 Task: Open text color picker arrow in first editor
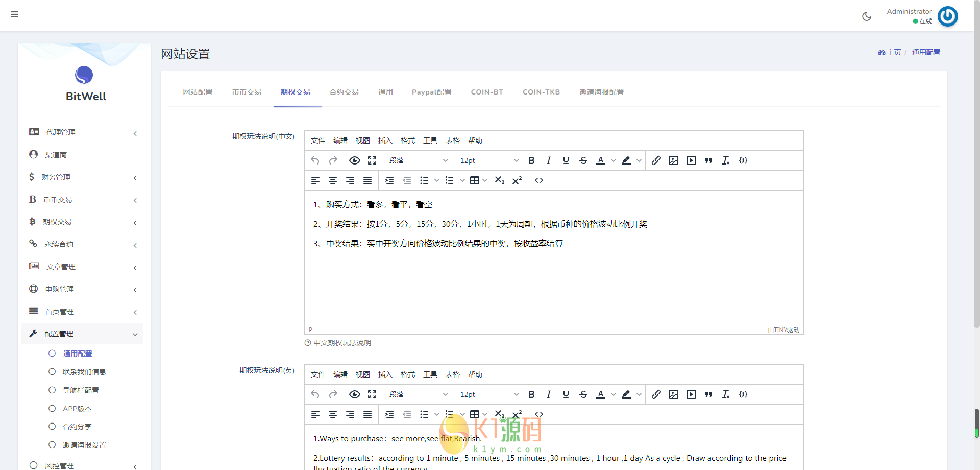[614, 160]
